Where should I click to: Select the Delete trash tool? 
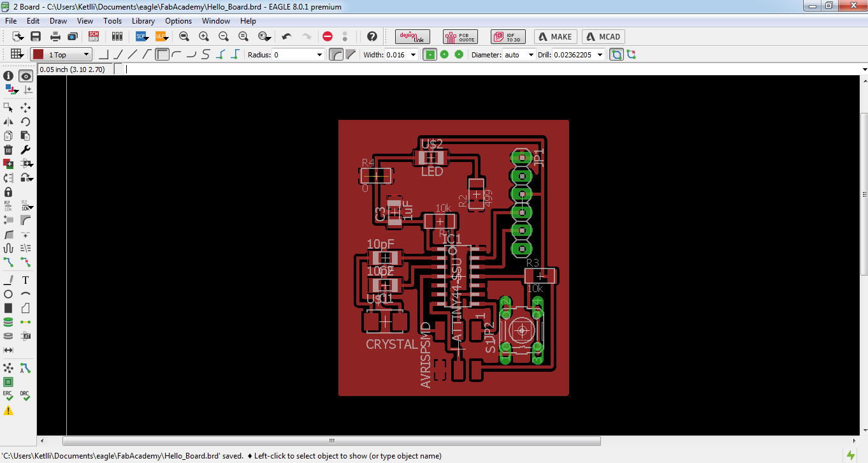click(x=8, y=149)
